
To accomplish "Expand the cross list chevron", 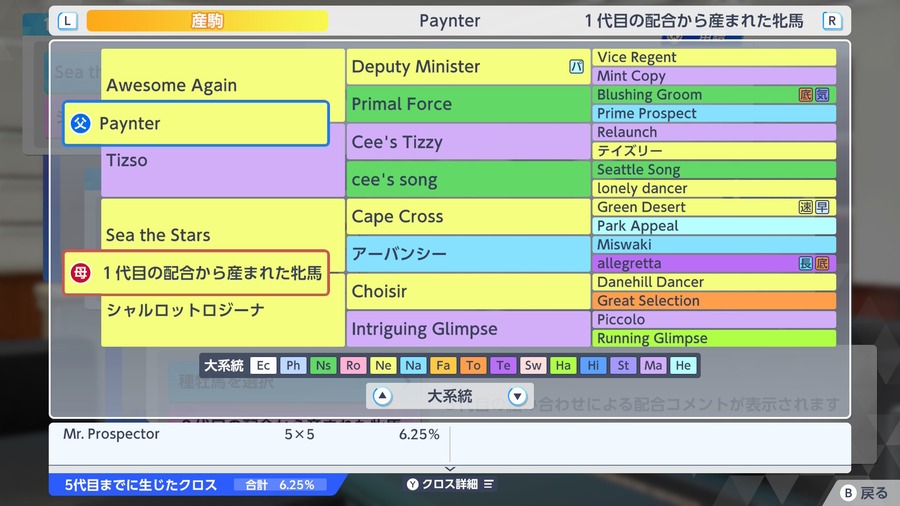I will pyautogui.click(x=450, y=469).
